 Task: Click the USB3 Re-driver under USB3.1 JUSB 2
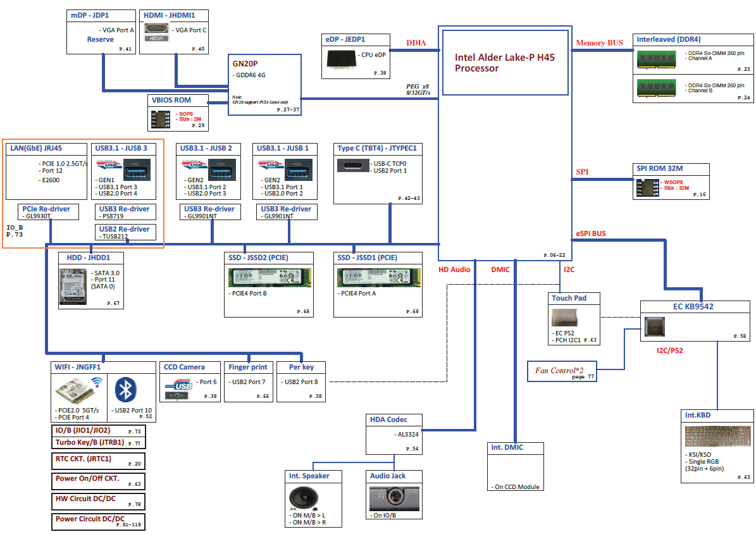coord(210,212)
